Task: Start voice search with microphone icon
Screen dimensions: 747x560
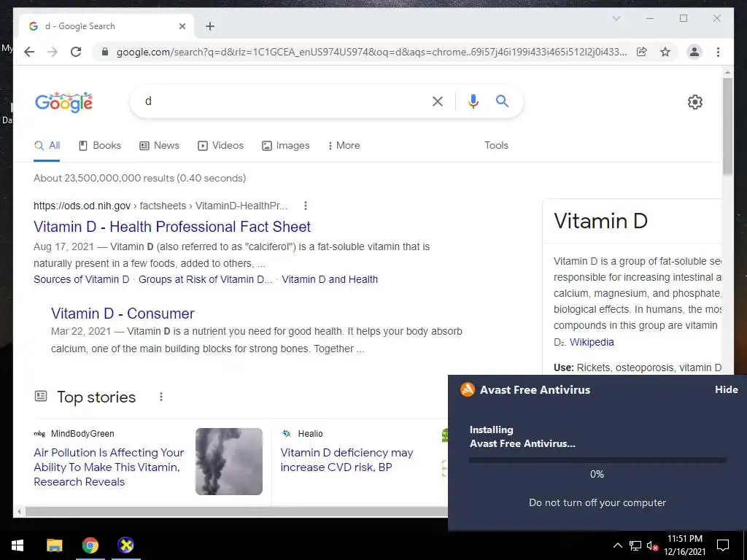Action: (x=473, y=101)
